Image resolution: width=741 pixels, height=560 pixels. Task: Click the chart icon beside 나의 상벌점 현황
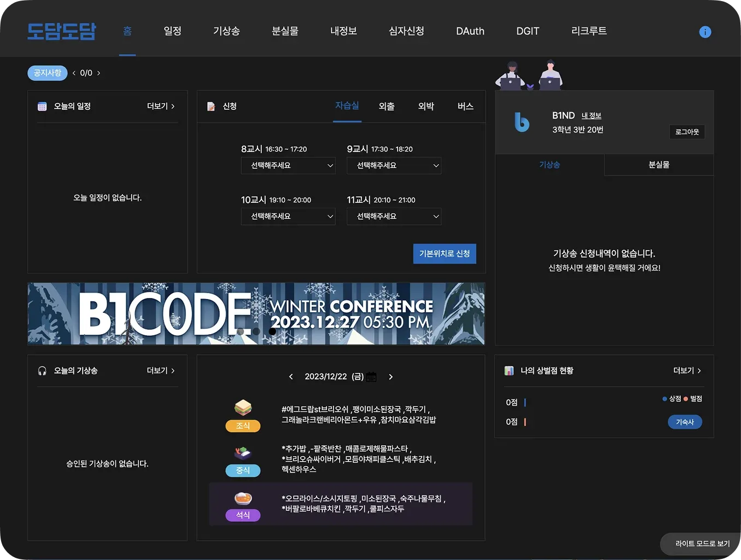tap(509, 371)
